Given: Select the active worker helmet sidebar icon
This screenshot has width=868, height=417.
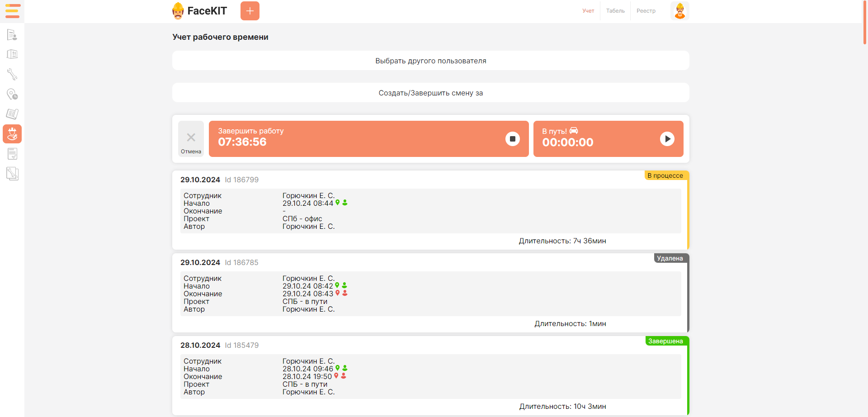Looking at the screenshot, I should coord(12,134).
